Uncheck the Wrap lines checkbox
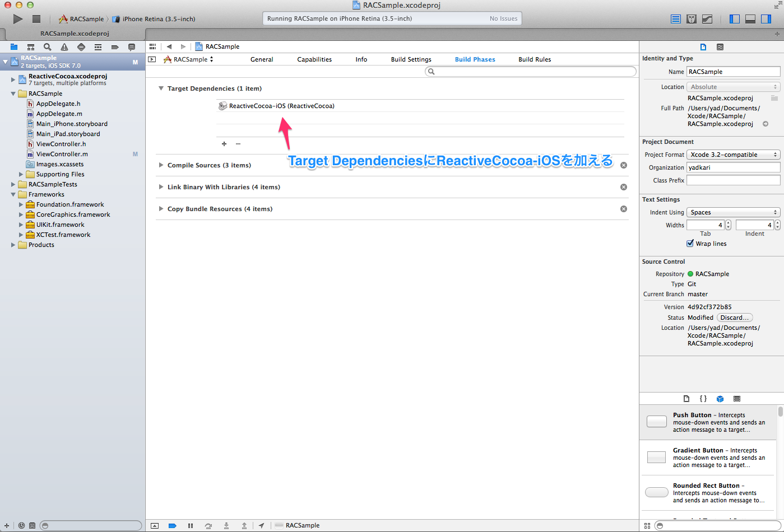This screenshot has width=784, height=532. pyautogui.click(x=690, y=243)
